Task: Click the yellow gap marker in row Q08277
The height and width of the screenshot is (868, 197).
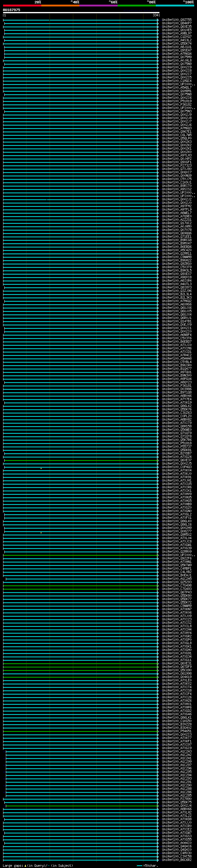Action: coord(41,533)
